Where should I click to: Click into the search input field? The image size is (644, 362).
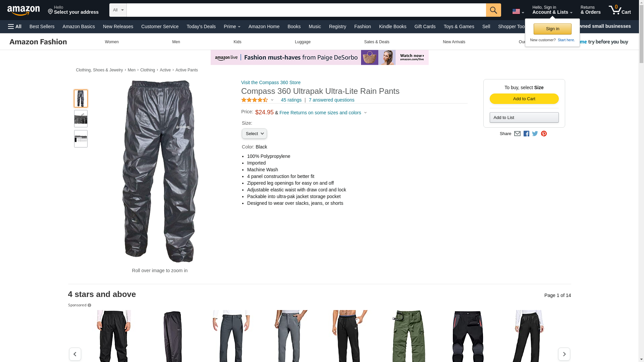pyautogui.click(x=306, y=10)
